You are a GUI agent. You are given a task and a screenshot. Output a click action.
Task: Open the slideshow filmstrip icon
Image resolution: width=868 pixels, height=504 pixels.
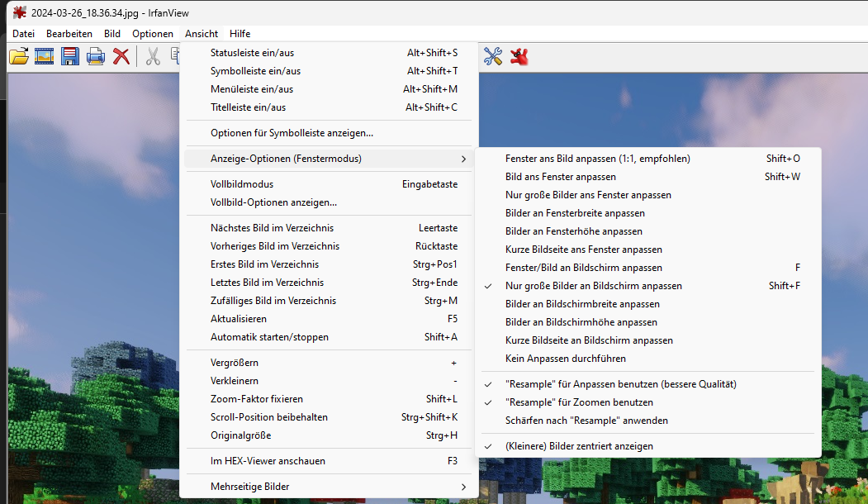tap(45, 56)
